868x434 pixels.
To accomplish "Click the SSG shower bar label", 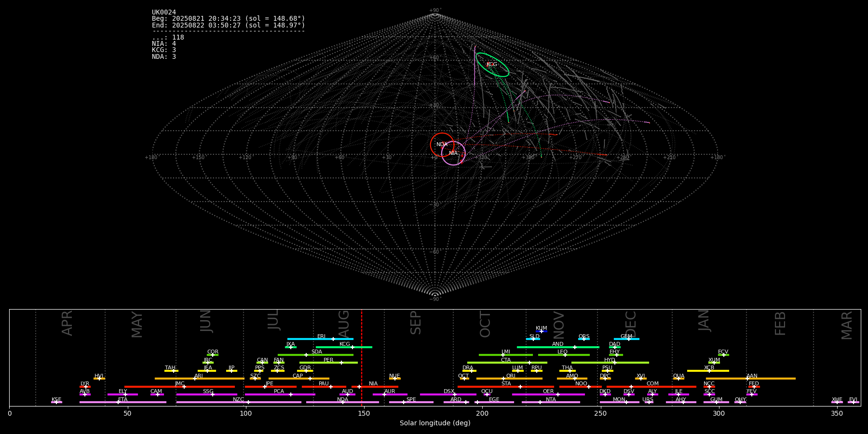I will pyautogui.click(x=208, y=392).
